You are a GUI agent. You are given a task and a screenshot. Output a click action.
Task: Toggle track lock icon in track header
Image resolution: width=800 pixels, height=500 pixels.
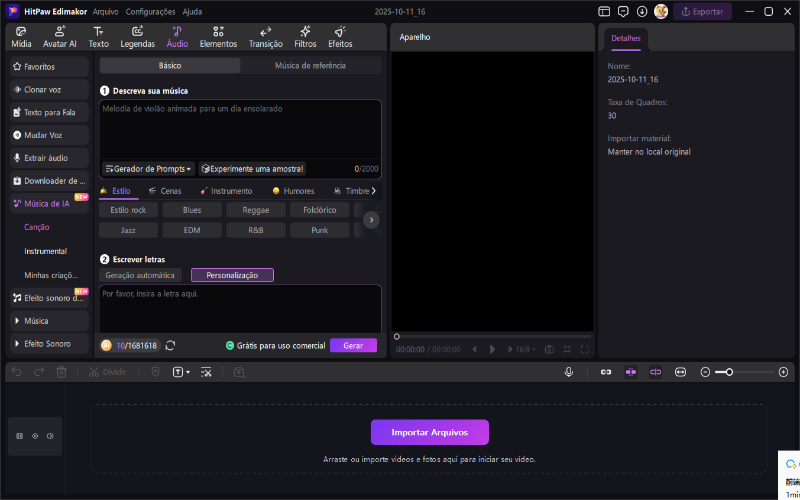(19, 436)
